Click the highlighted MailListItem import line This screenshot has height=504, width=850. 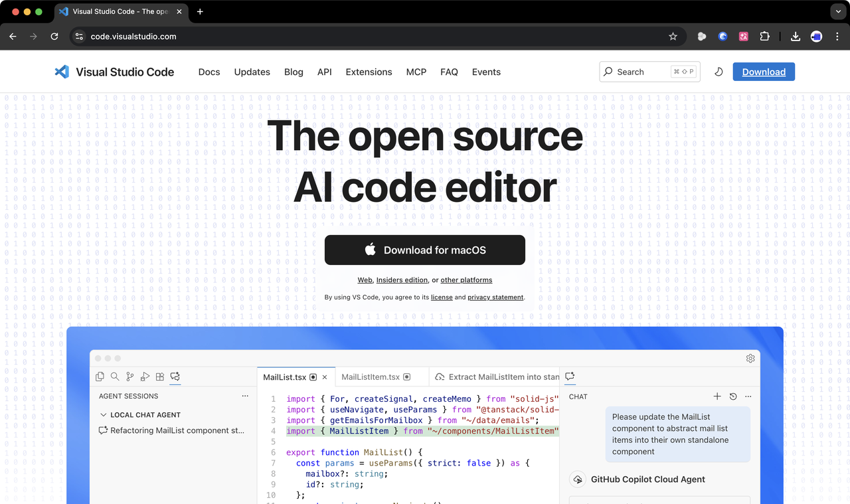[423, 431]
